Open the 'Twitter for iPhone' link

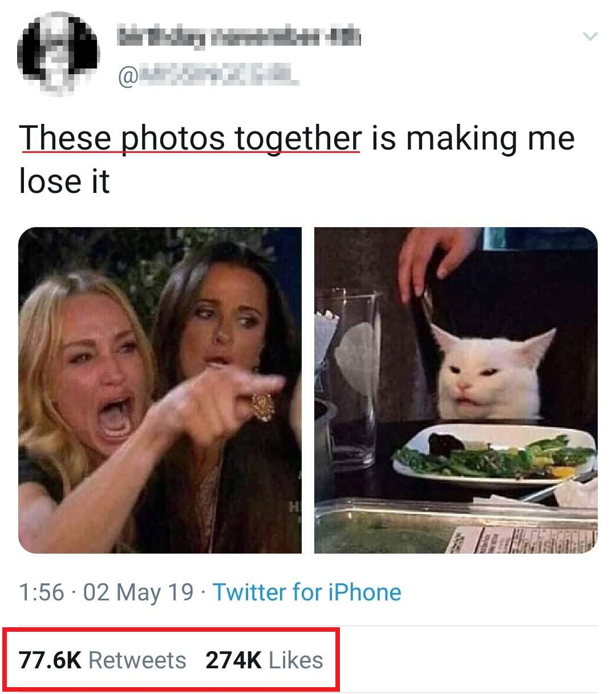(307, 592)
